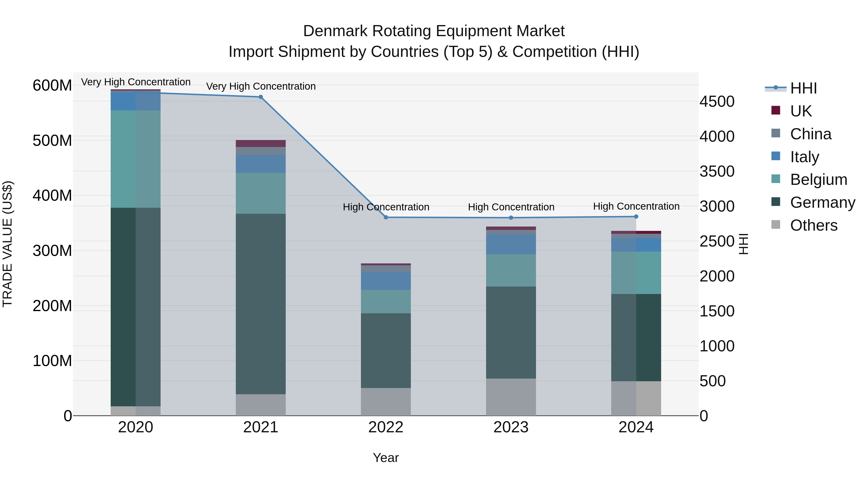Click the Others segment of 2023 bar
This screenshot has width=868, height=488.
tap(511, 397)
